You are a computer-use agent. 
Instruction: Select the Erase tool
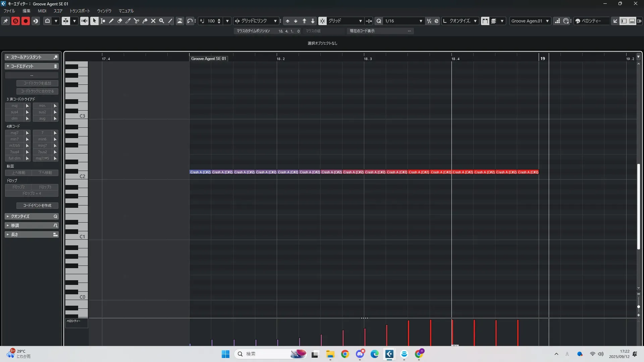[120, 21]
